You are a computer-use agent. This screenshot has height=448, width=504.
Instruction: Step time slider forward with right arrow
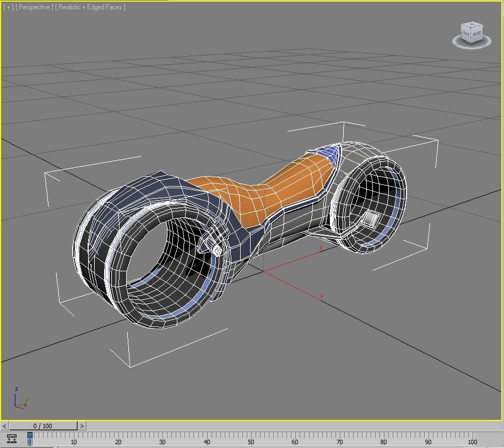point(82,426)
